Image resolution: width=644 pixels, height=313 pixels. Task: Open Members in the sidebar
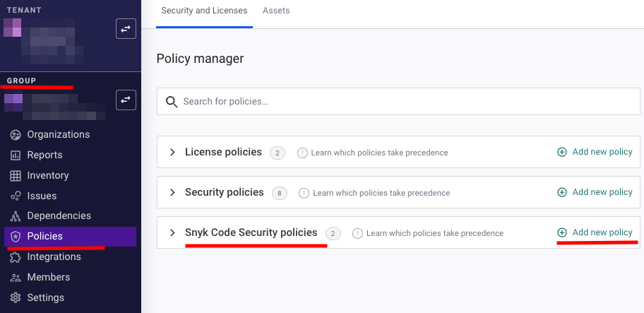[x=48, y=277]
